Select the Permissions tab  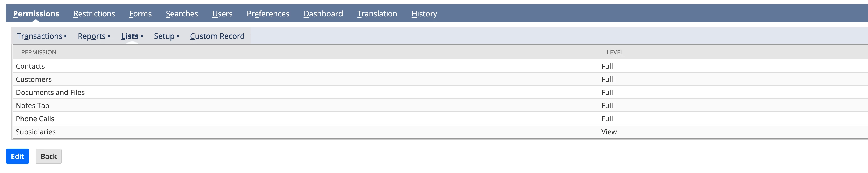[36, 13]
